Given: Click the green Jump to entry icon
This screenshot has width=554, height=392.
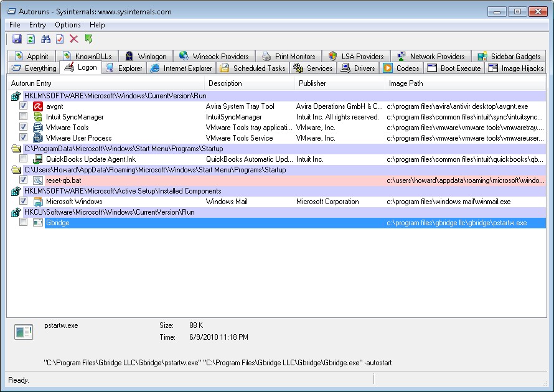Looking at the screenshot, I should pyautogui.click(x=88, y=39).
